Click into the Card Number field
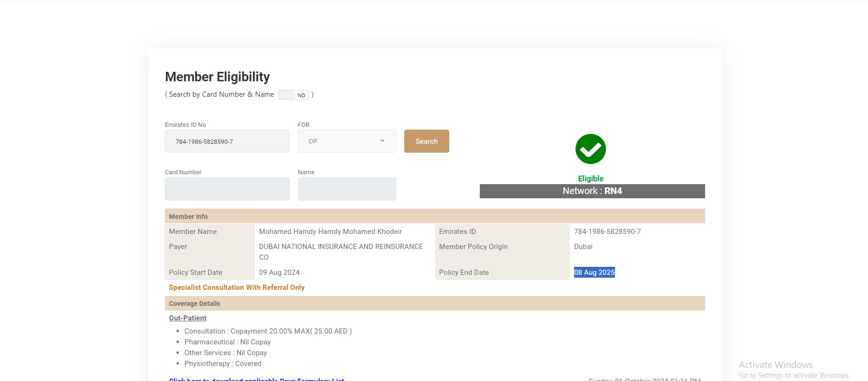 click(x=227, y=189)
